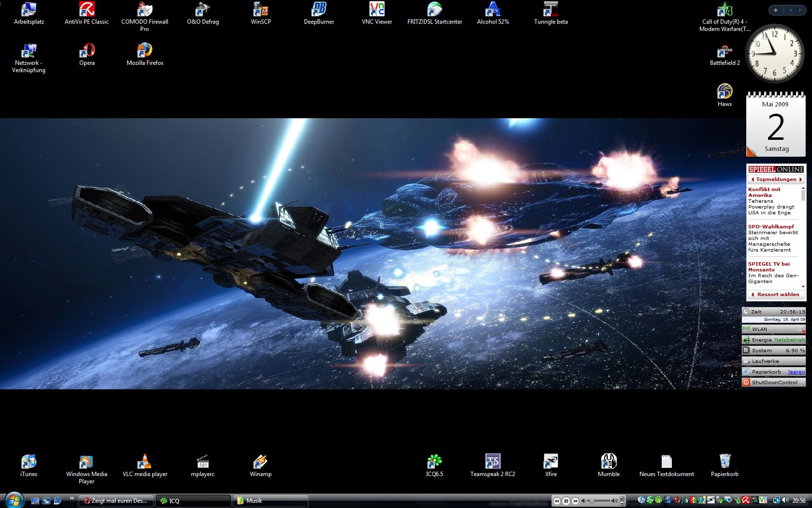Select the WinSCP desktop shortcut
Image resolution: width=812 pixels, height=508 pixels.
[x=261, y=14]
